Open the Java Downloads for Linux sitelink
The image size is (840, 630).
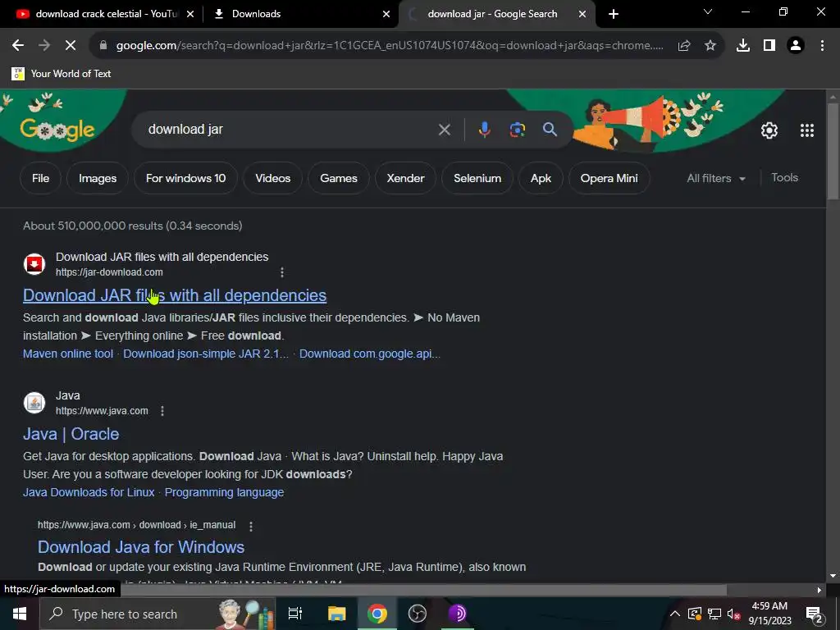coord(89,492)
